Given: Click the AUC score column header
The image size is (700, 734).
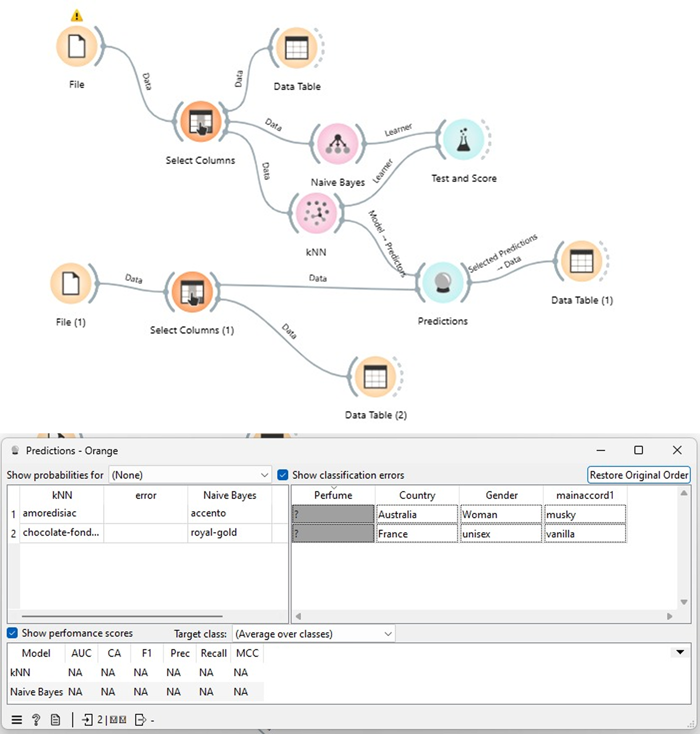Looking at the screenshot, I should pos(81,653).
